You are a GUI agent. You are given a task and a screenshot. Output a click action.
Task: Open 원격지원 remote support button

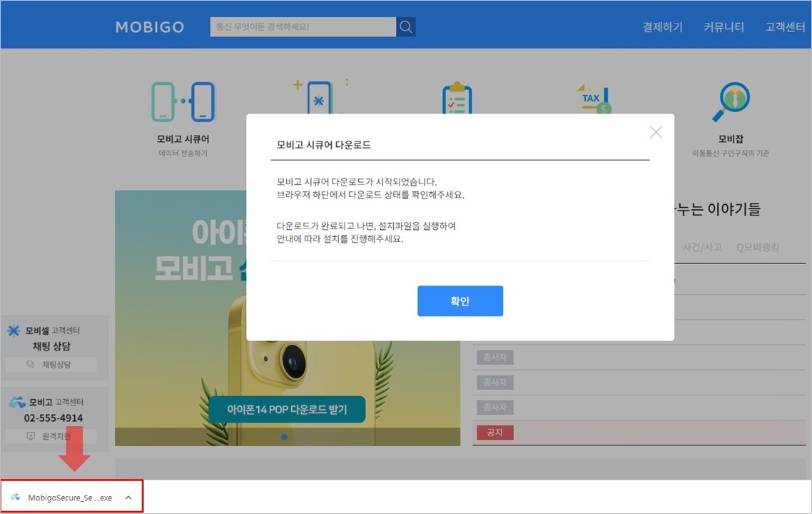[x=51, y=436]
